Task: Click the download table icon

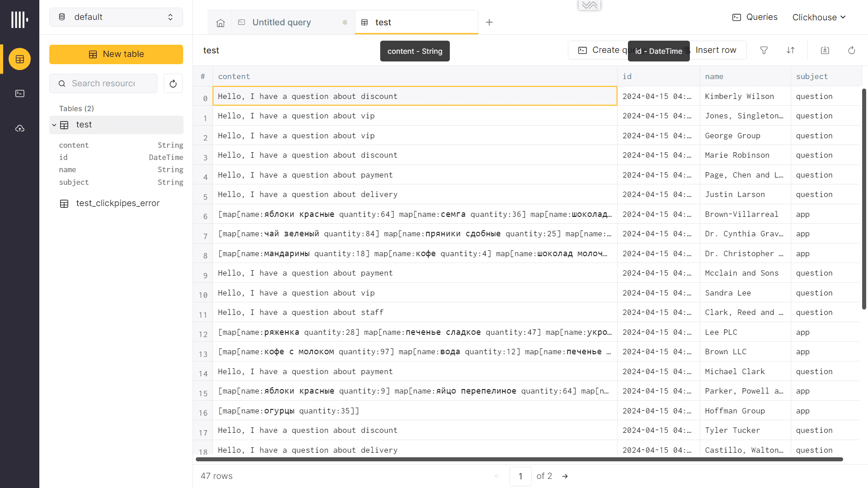Action: (825, 50)
